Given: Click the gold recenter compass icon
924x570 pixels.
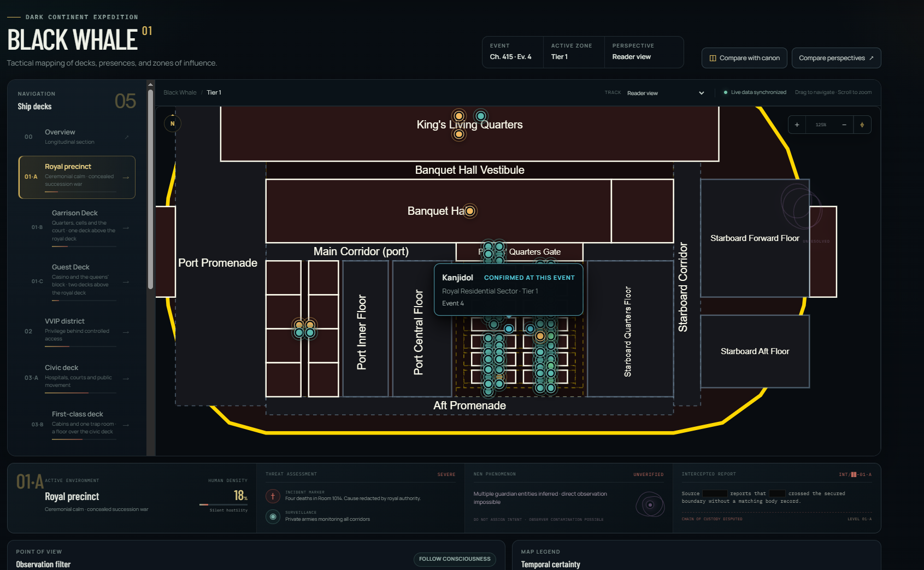Looking at the screenshot, I should [862, 125].
